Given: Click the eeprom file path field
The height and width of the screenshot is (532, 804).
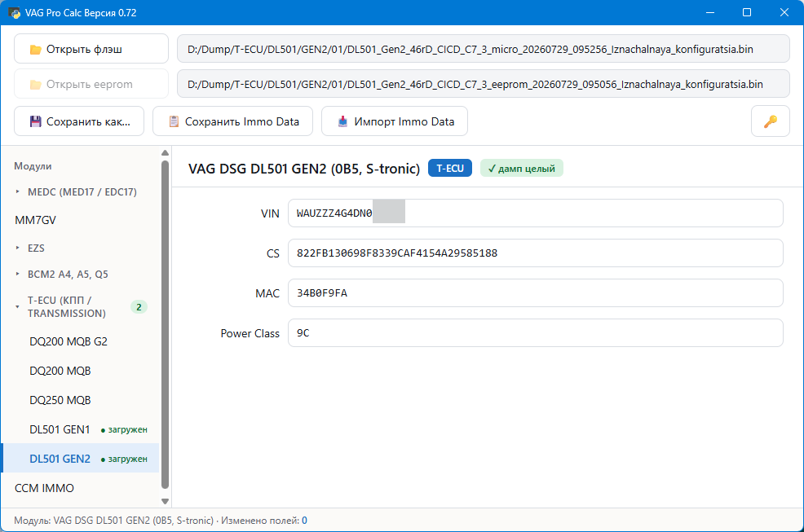Looking at the screenshot, I should click(x=483, y=84).
